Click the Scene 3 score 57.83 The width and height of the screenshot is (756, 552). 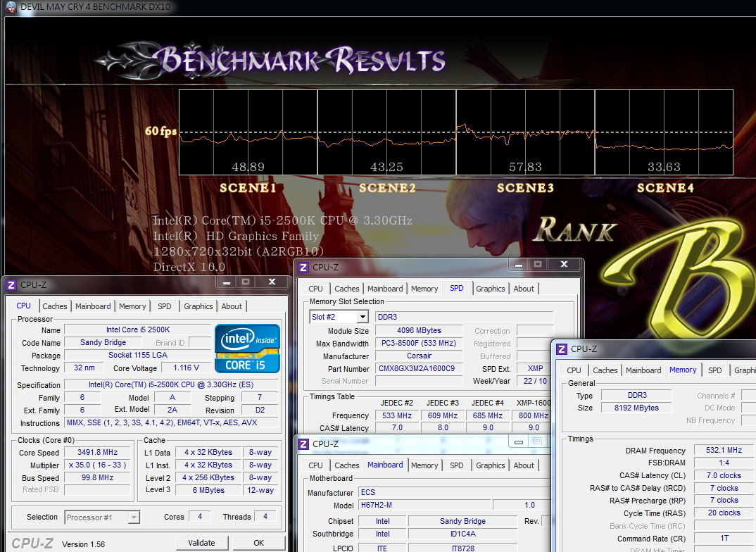tap(525, 167)
